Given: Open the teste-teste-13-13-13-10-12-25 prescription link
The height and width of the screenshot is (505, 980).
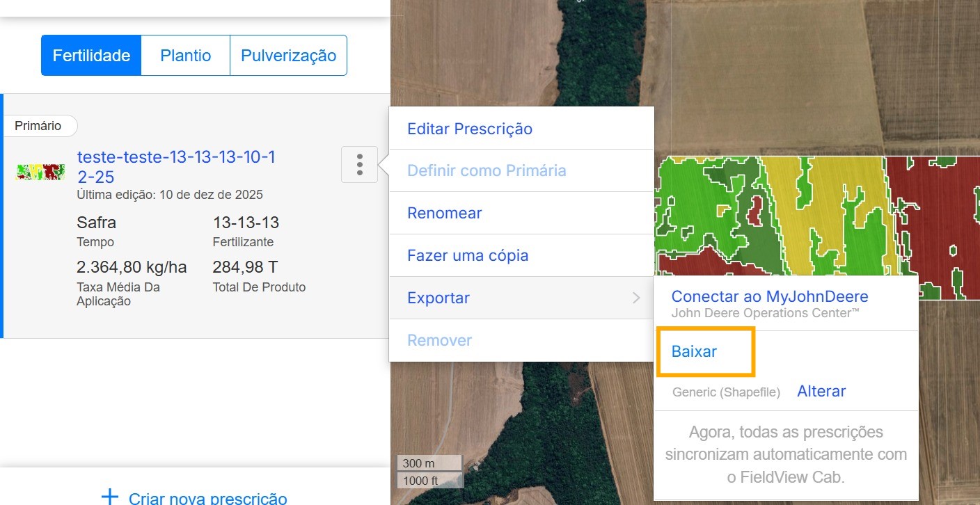Looking at the screenshot, I should (x=176, y=166).
